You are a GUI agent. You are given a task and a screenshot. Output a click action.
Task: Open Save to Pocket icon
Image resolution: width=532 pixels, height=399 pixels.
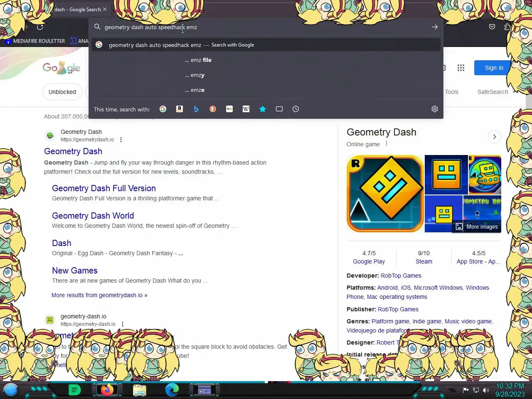tap(492, 27)
